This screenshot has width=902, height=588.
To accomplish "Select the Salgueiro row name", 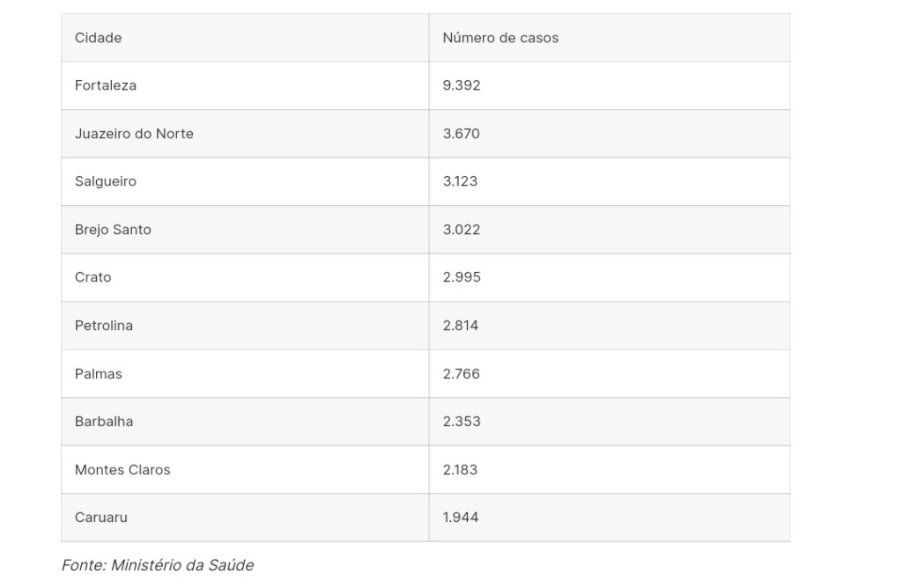I will click(106, 181).
